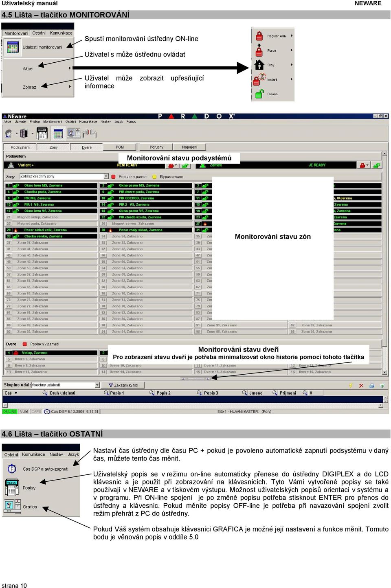Click the Zakaznicky filtr button
The height and width of the screenshot is (588, 391).
tap(123, 385)
